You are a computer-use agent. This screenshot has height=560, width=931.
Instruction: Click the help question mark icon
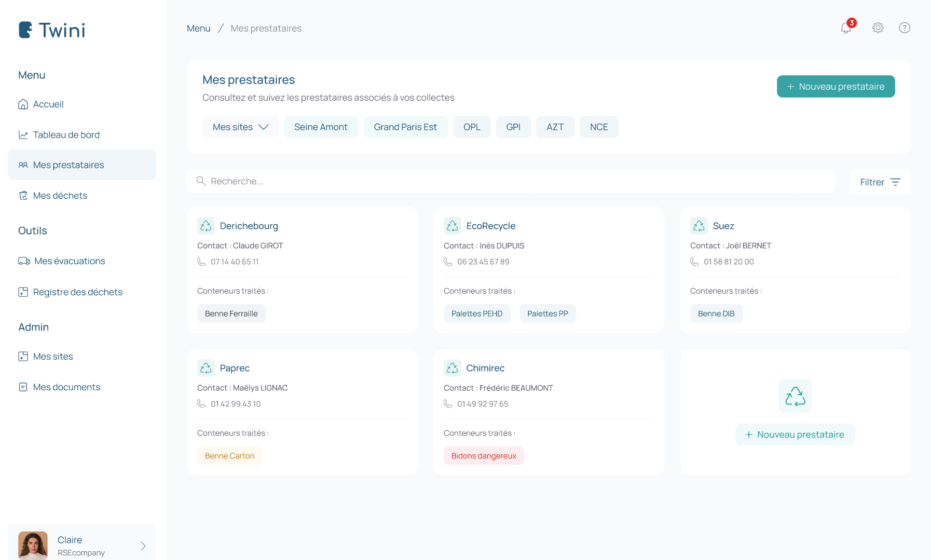coord(905,28)
